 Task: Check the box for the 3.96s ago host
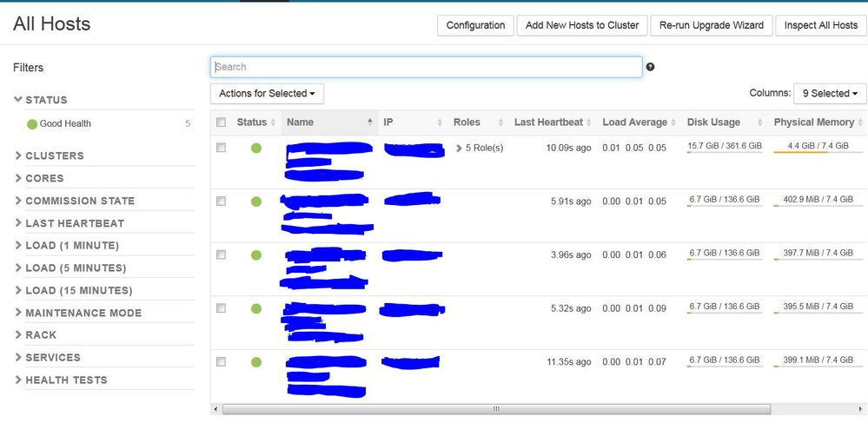click(221, 254)
